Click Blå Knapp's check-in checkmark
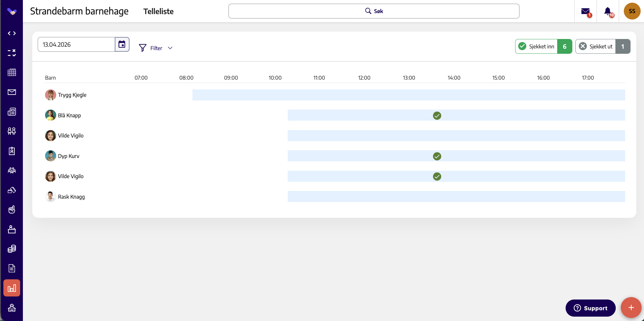Image resolution: width=644 pixels, height=321 pixels. 437,116
